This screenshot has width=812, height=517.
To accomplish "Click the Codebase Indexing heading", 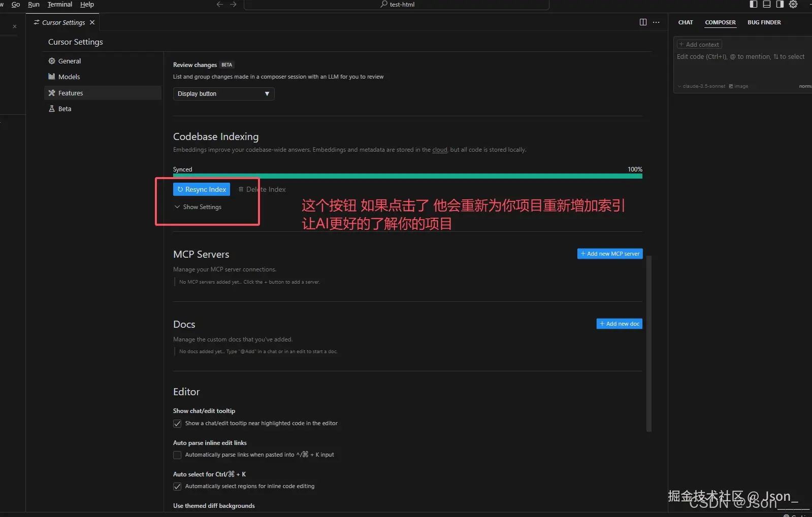I will coord(216,136).
